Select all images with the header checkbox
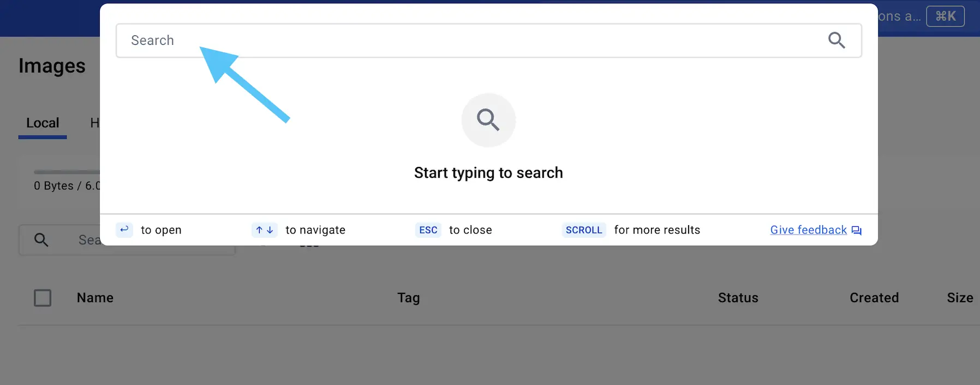 coord(43,298)
